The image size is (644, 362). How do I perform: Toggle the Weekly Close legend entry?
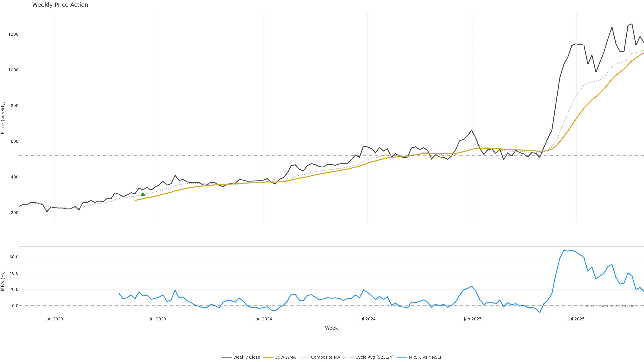246,357
